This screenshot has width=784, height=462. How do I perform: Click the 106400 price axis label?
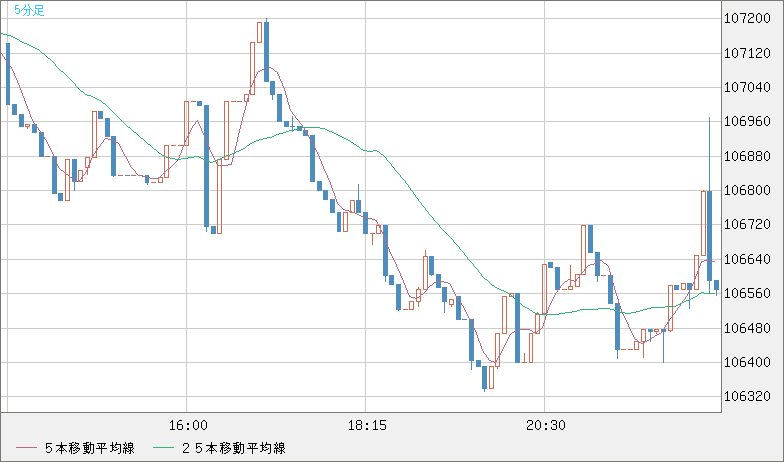point(747,362)
